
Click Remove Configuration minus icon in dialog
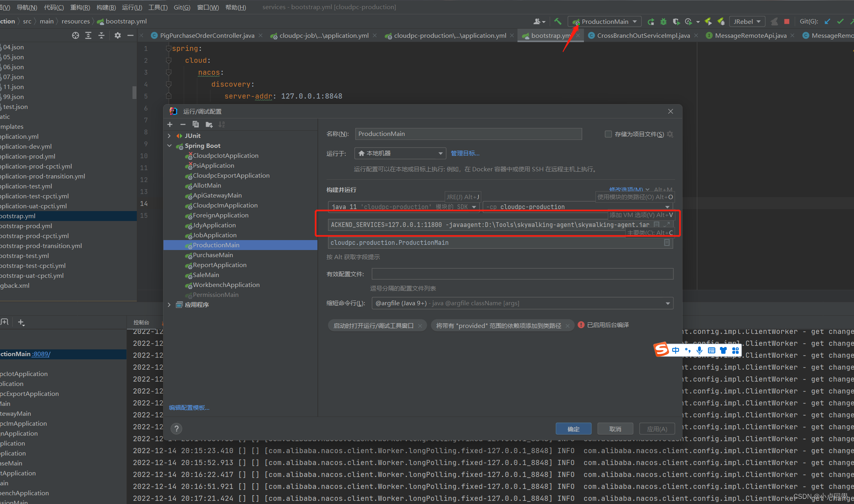click(x=183, y=124)
